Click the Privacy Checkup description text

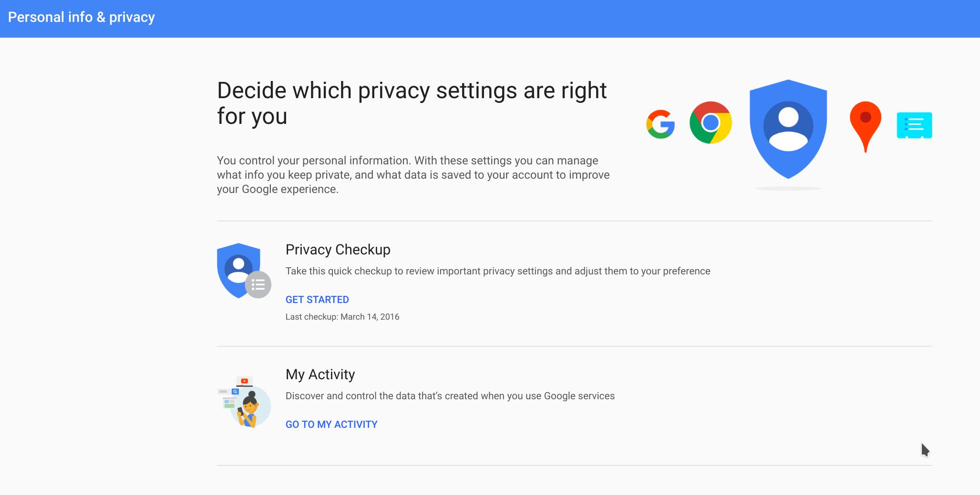point(498,271)
